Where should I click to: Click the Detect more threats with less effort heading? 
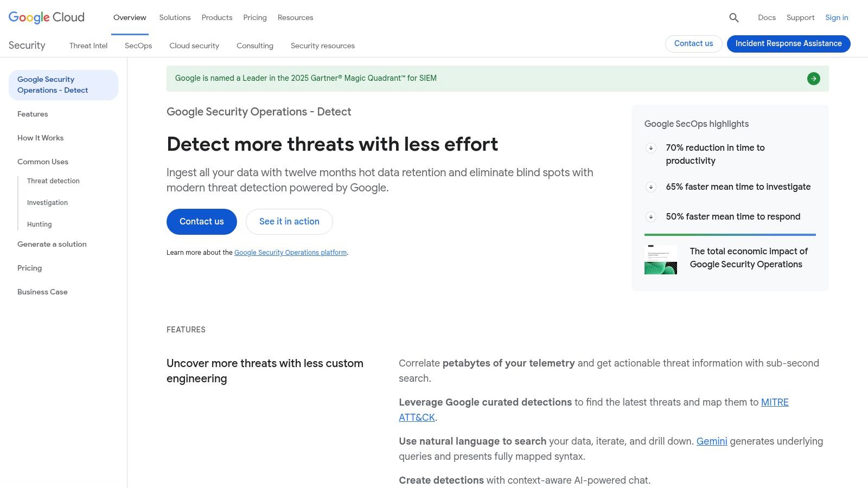tap(332, 144)
